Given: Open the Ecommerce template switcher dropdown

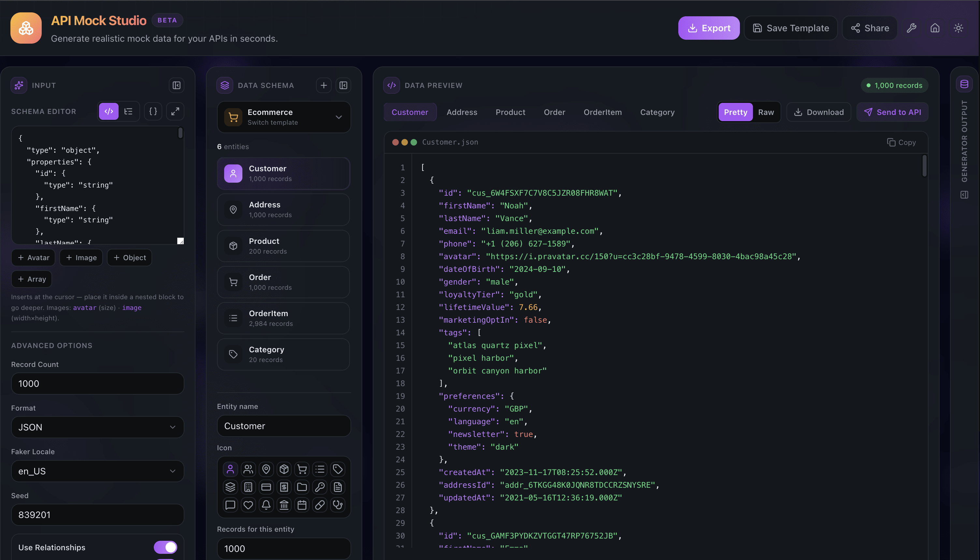Looking at the screenshot, I should [284, 117].
